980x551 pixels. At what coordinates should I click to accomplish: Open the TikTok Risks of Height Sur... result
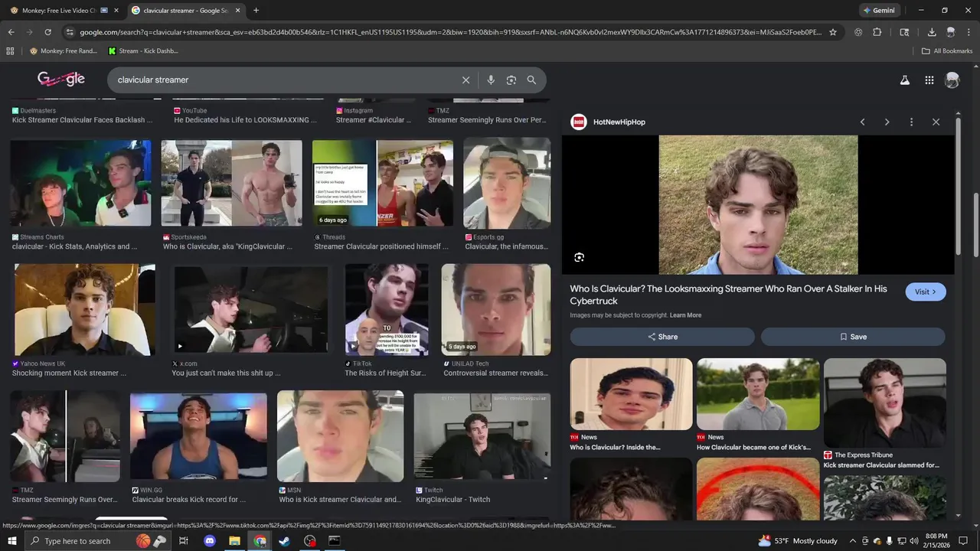(387, 310)
